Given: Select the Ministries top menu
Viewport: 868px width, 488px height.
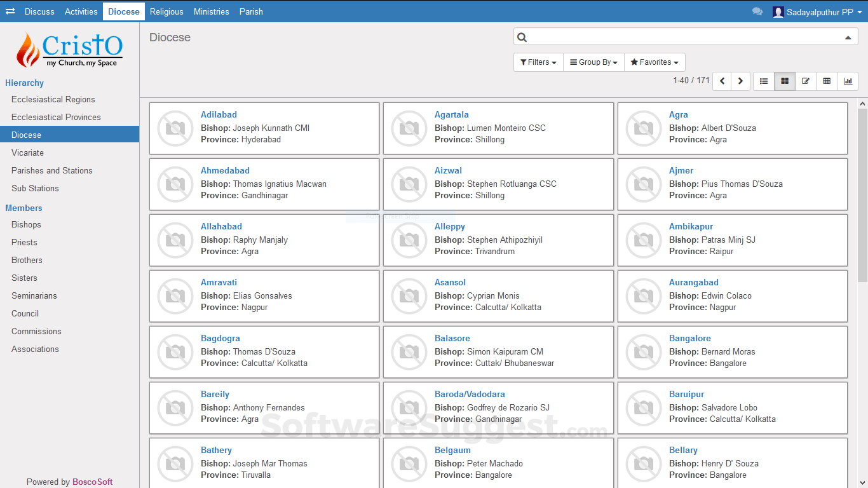Looking at the screenshot, I should click(x=212, y=11).
